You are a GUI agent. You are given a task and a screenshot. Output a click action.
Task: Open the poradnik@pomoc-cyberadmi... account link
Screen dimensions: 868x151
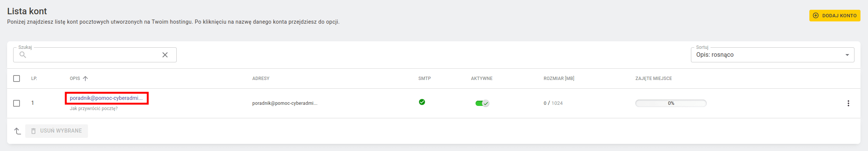(106, 98)
